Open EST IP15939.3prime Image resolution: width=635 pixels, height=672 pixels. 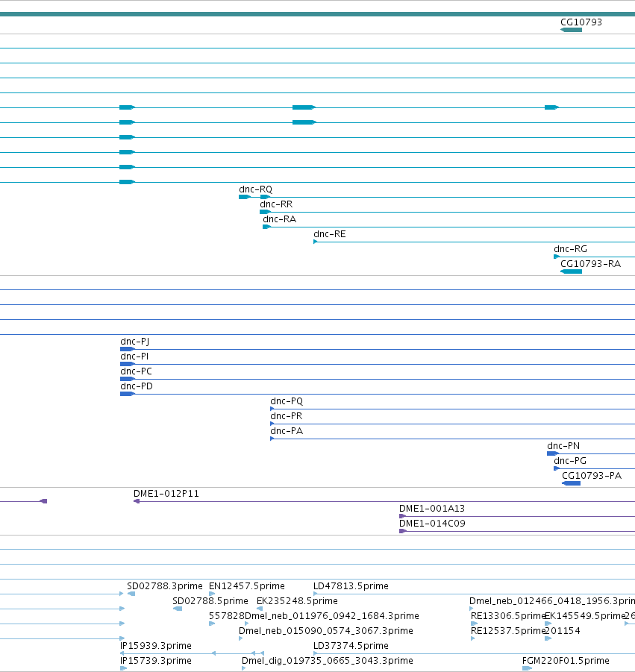coord(156,646)
